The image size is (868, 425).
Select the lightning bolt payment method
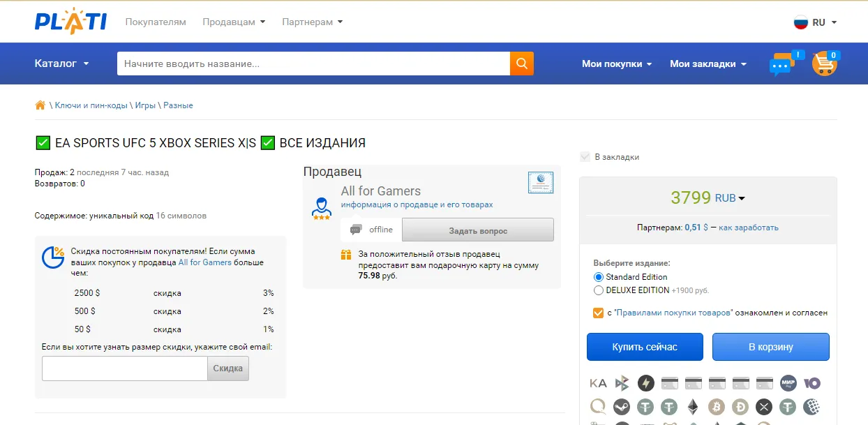pos(646,383)
